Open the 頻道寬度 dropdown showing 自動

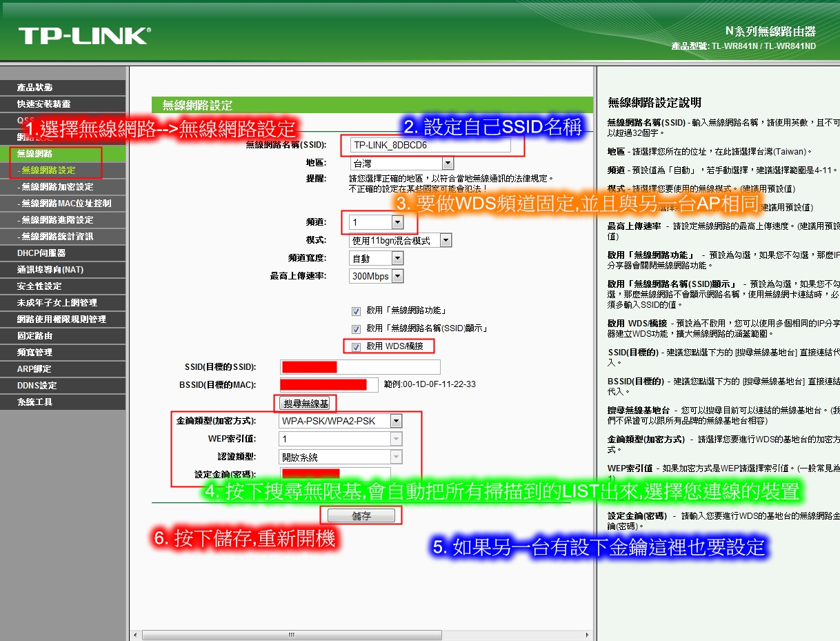[x=376, y=259]
